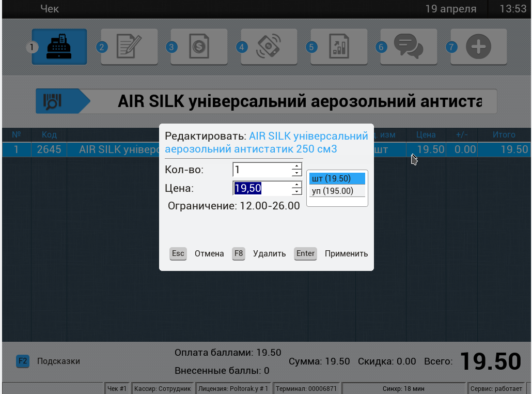The height and width of the screenshot is (394, 532).
Task: Click row total 19.50 in Итого column
Action: [x=514, y=149]
